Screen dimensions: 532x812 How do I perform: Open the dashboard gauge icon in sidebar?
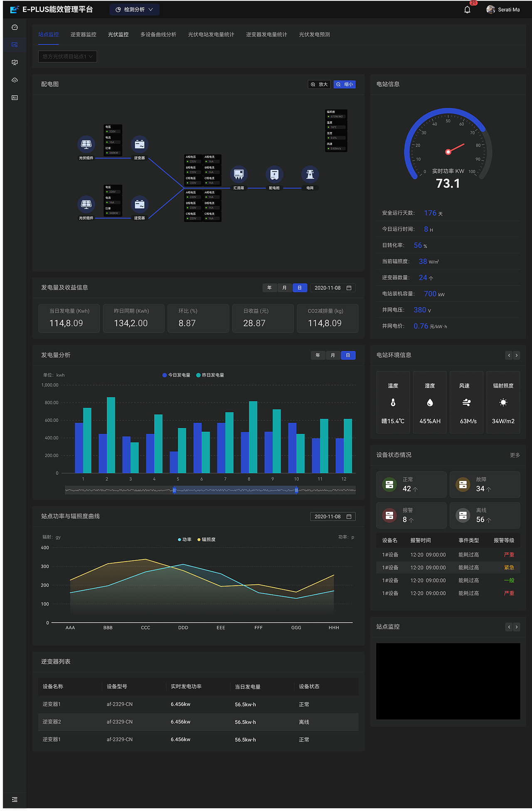point(15,27)
